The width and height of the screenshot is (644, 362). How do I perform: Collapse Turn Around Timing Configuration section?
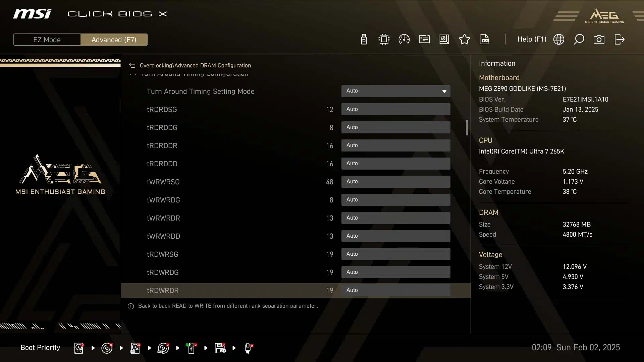(133, 74)
